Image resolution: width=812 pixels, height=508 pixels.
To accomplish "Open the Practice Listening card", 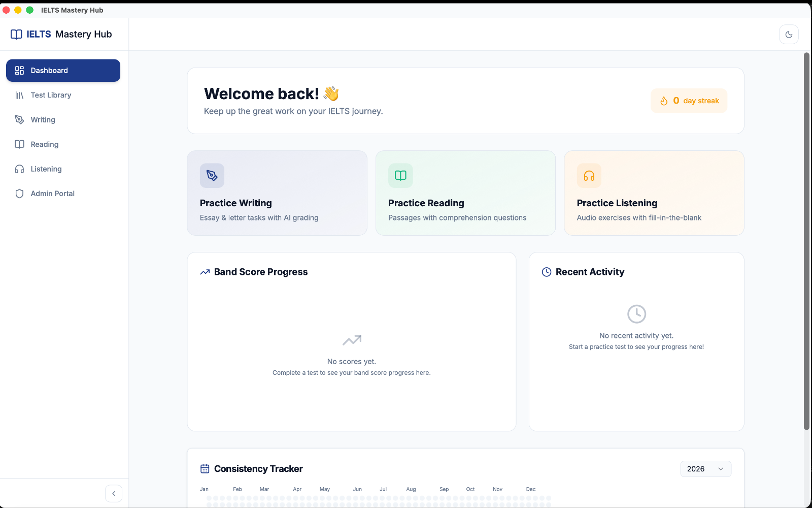I will (x=654, y=193).
